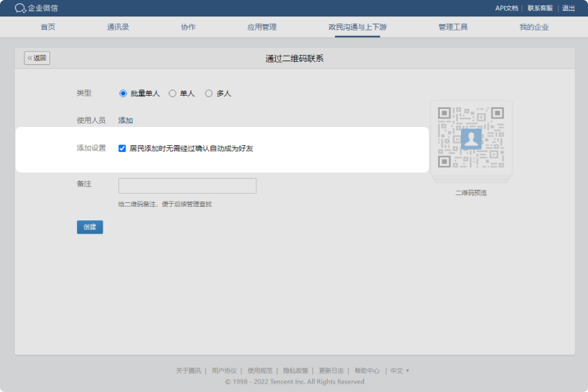
Task: Open the 更新日志 footer link
Action: coord(331,371)
